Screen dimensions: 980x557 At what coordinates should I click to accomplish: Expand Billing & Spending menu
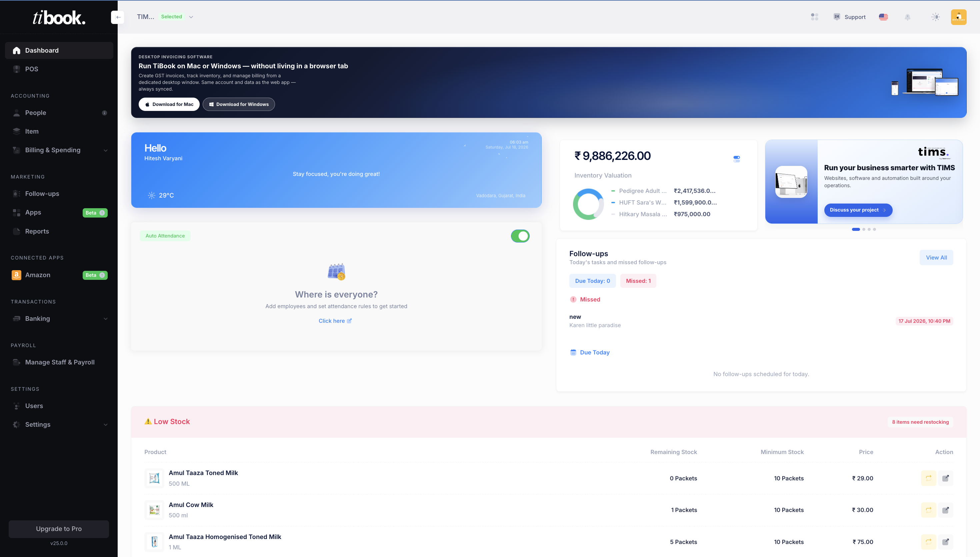pyautogui.click(x=59, y=150)
